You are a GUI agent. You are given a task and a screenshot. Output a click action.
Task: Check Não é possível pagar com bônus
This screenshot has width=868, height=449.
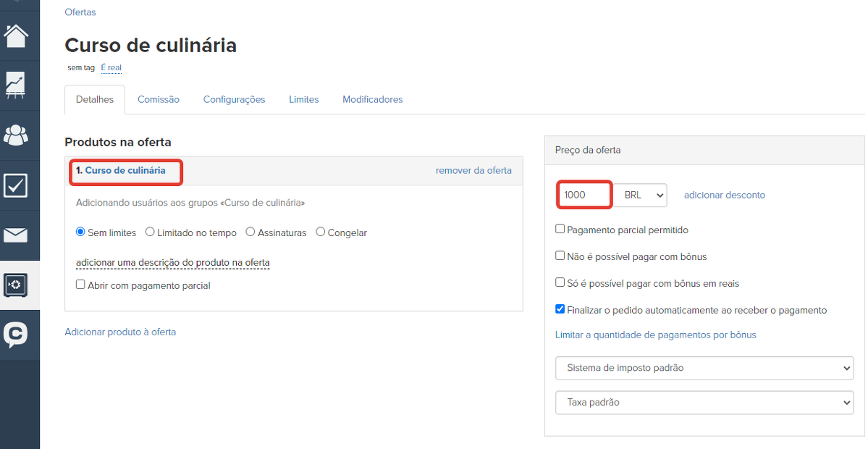560,255
